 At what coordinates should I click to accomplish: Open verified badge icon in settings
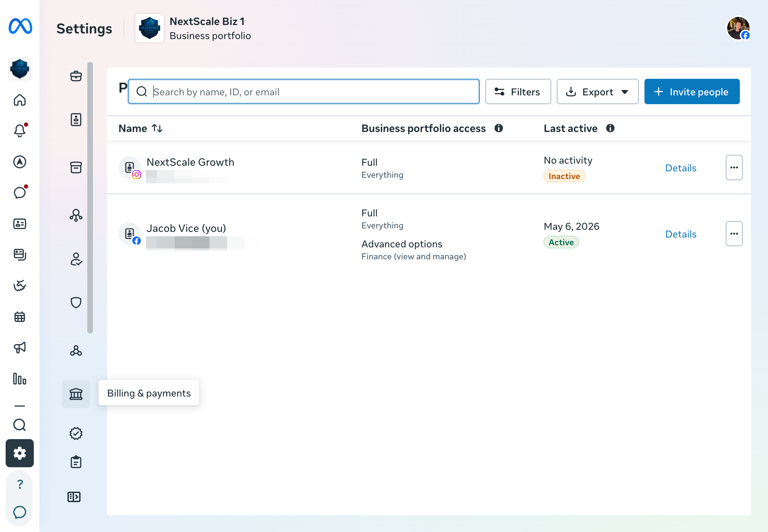(x=76, y=433)
